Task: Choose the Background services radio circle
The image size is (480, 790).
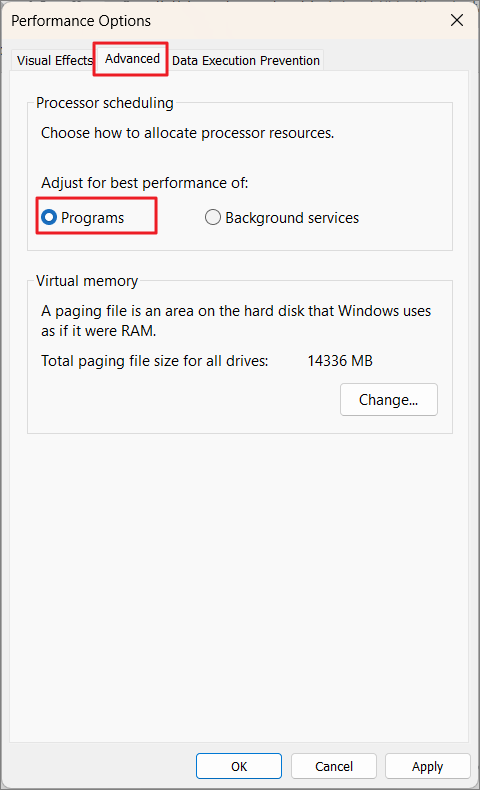Action: pyautogui.click(x=213, y=217)
